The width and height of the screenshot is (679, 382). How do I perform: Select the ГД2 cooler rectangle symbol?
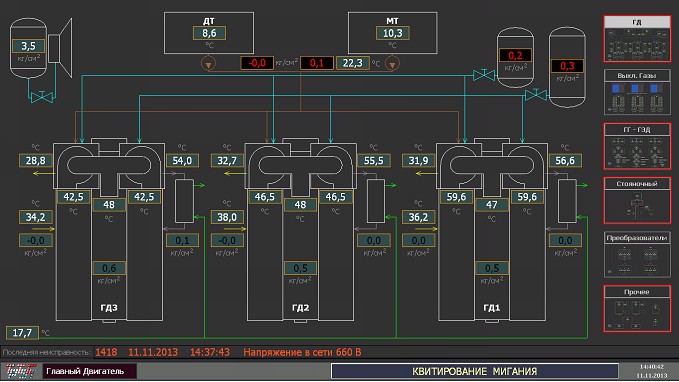coord(375,201)
